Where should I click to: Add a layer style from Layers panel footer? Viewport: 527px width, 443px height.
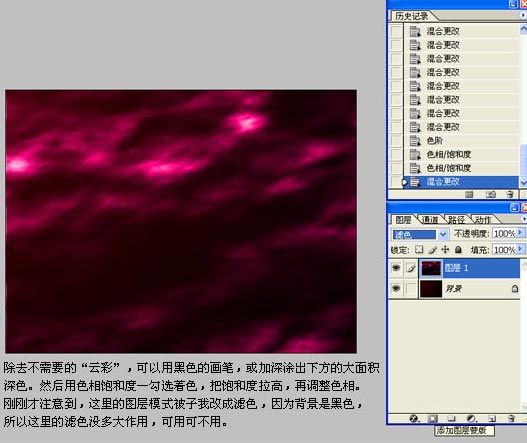click(414, 418)
